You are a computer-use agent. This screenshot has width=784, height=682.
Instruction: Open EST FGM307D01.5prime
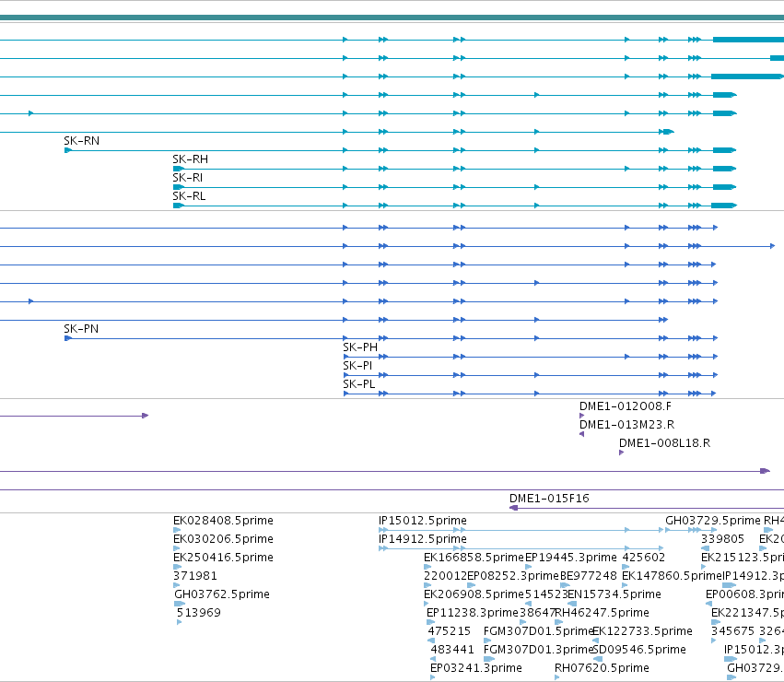click(538, 631)
